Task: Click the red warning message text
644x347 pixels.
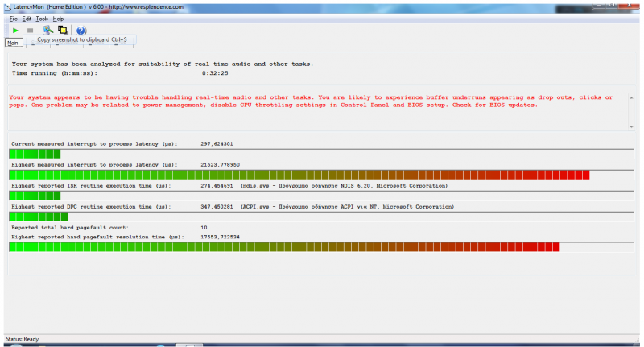Action: (x=314, y=101)
